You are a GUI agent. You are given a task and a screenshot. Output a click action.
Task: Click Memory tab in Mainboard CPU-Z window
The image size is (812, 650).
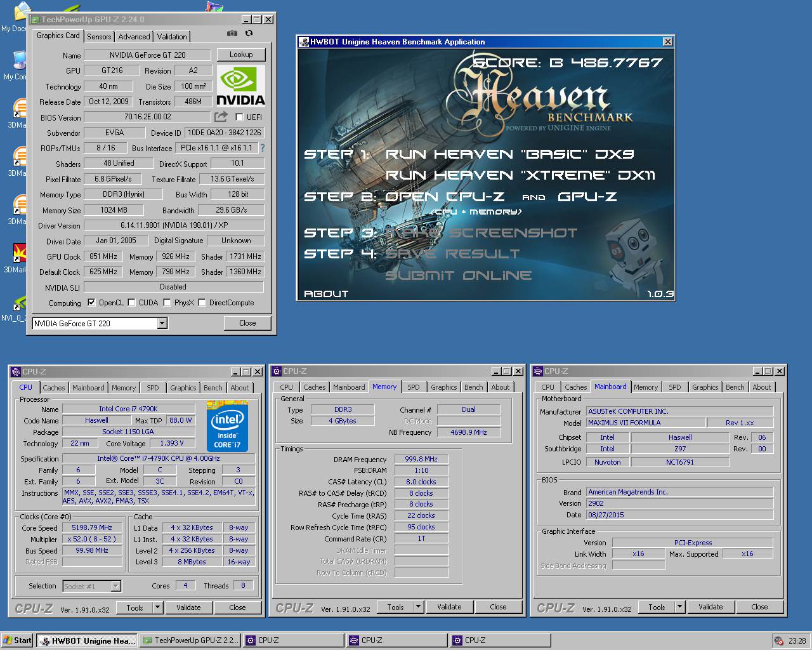(x=645, y=387)
